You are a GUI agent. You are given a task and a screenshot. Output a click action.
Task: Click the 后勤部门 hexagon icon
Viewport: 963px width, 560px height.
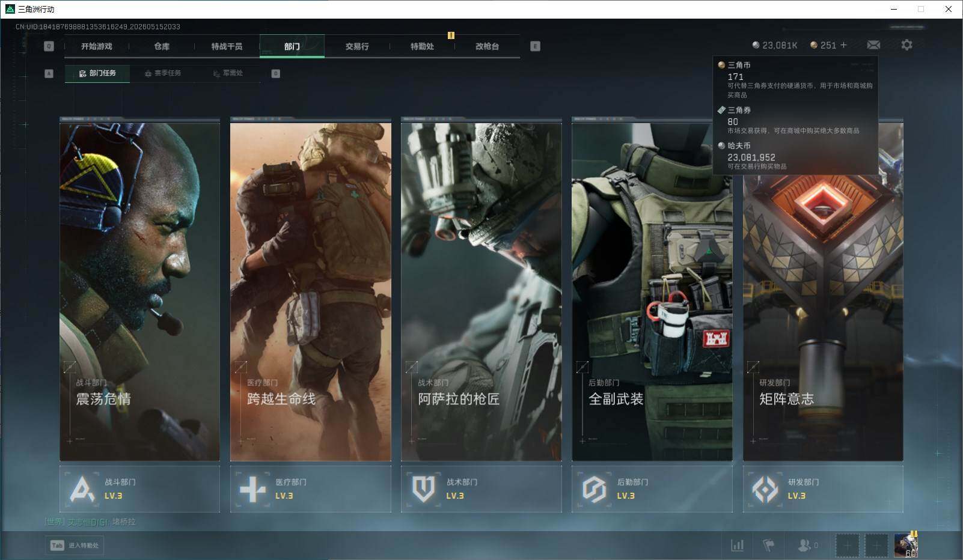[x=594, y=489]
